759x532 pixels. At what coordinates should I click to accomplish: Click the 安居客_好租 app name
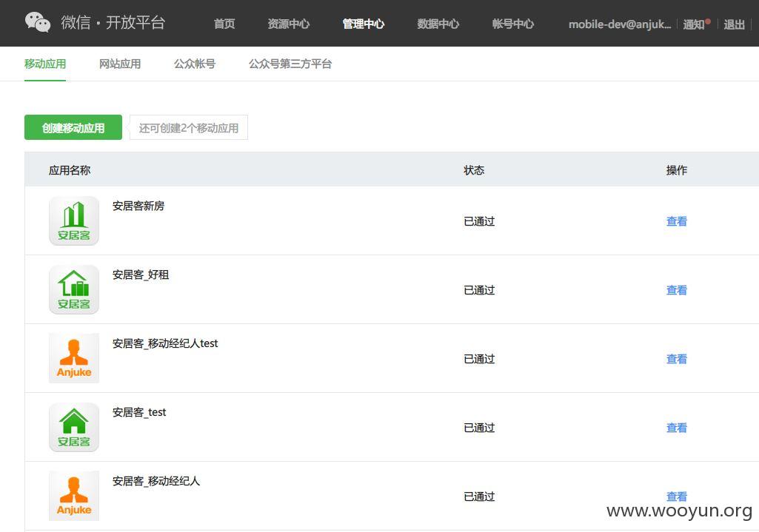tap(141, 275)
